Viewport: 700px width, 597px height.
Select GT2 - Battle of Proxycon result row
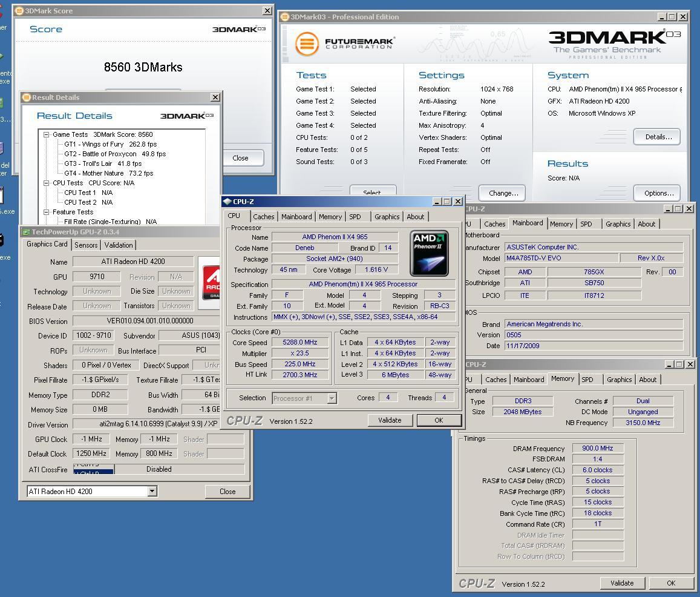coord(115,154)
